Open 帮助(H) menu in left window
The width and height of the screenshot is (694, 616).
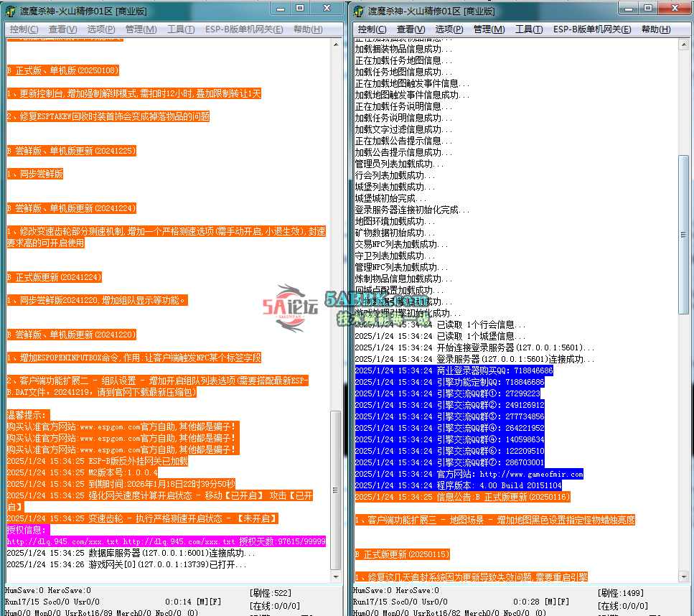pyautogui.click(x=308, y=29)
